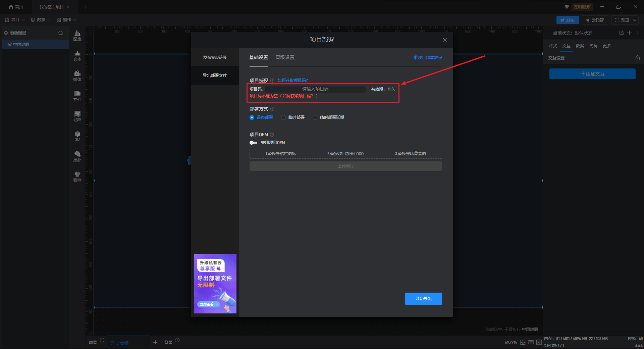Screen dimensions: 644x349
Task: Open the 项目 dropdown menu
Action: (15, 20)
